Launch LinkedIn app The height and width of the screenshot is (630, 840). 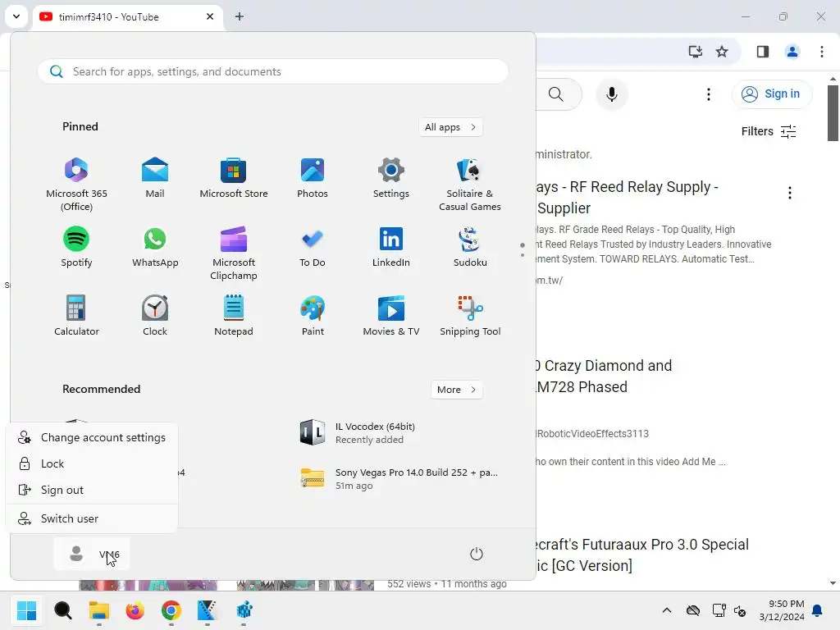pos(391,246)
